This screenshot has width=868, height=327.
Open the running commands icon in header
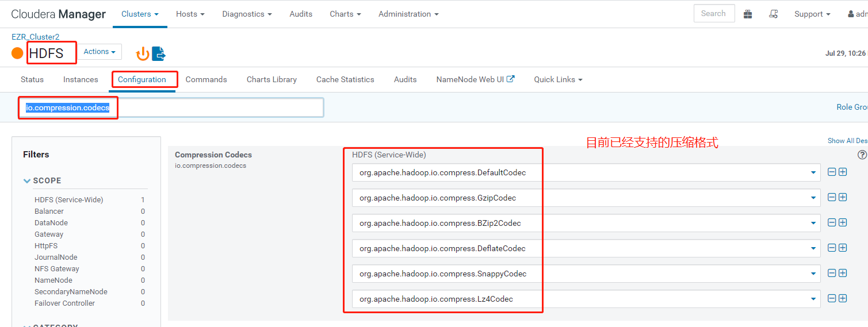[x=774, y=14]
